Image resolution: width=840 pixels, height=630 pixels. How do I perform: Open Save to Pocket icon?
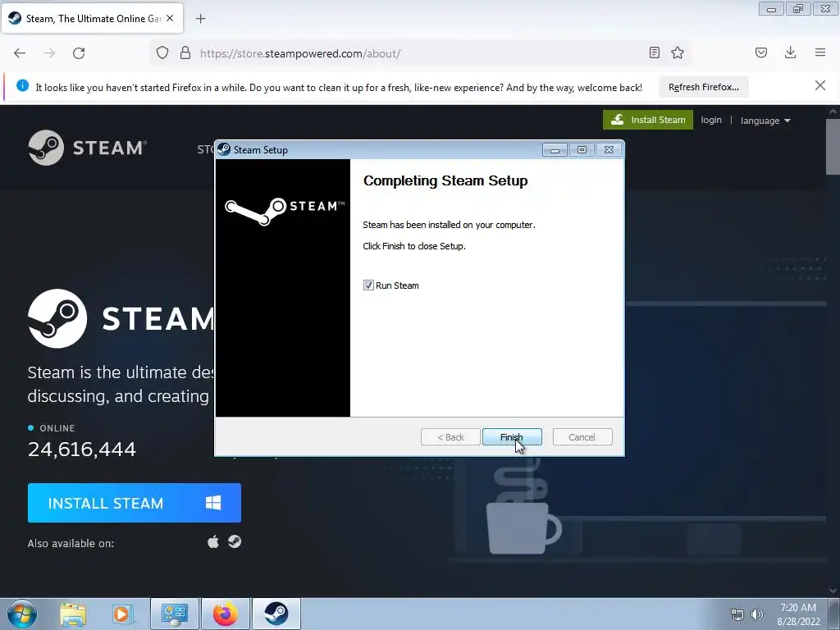[761, 52]
